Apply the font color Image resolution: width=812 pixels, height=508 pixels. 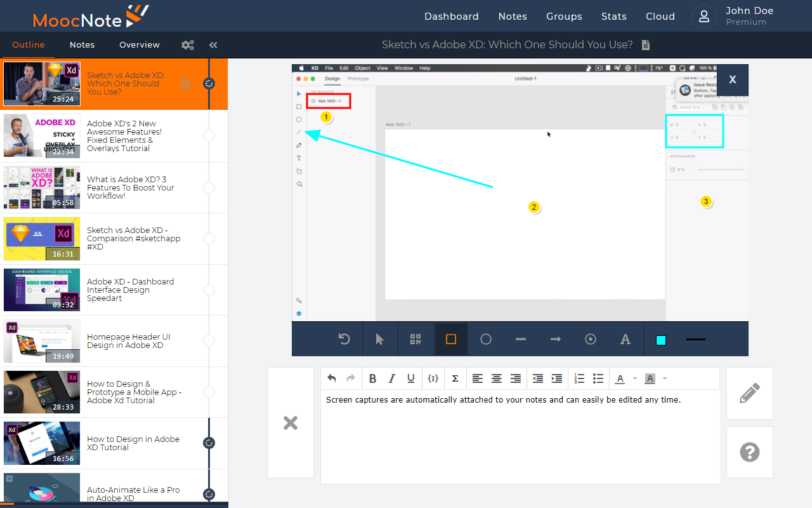[x=620, y=378]
